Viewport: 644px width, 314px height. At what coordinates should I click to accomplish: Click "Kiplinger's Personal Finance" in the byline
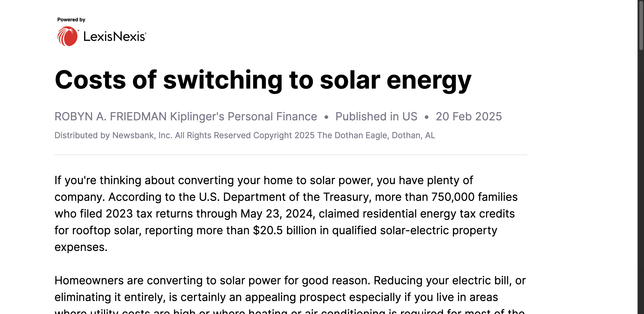click(243, 117)
